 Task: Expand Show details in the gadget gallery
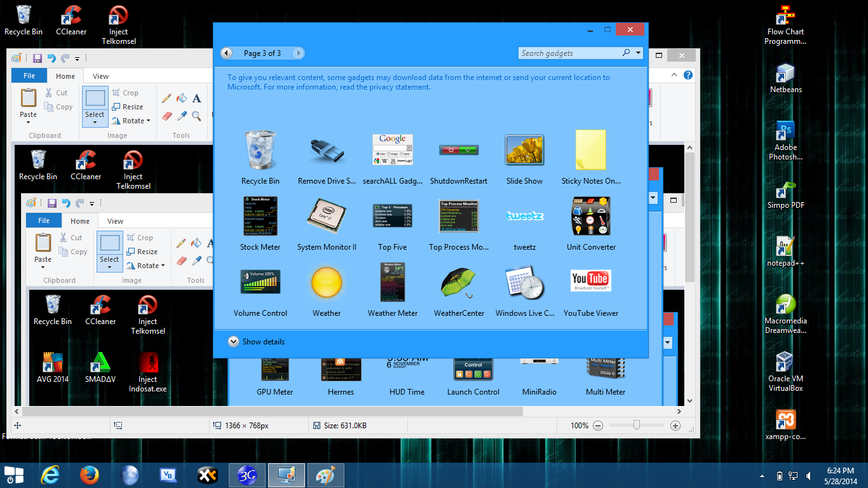(256, 342)
